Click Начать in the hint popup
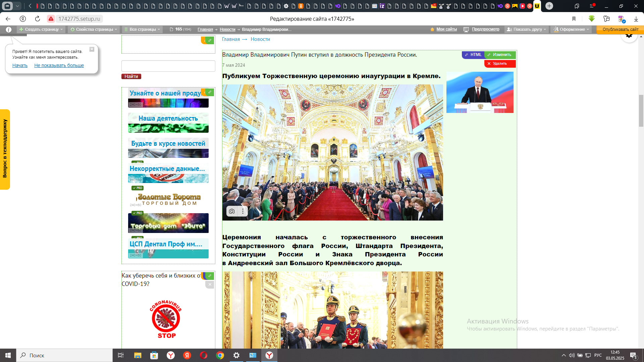 point(20,65)
